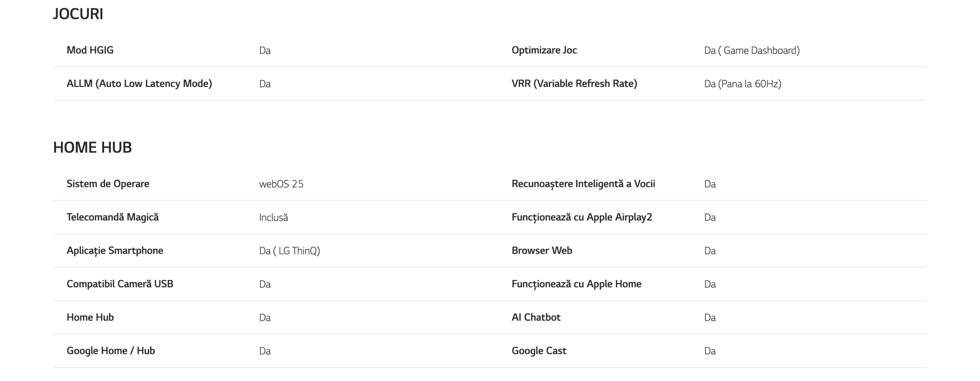Click the Telecomandă Magică label
The height and width of the screenshot is (381, 980).
(x=113, y=217)
